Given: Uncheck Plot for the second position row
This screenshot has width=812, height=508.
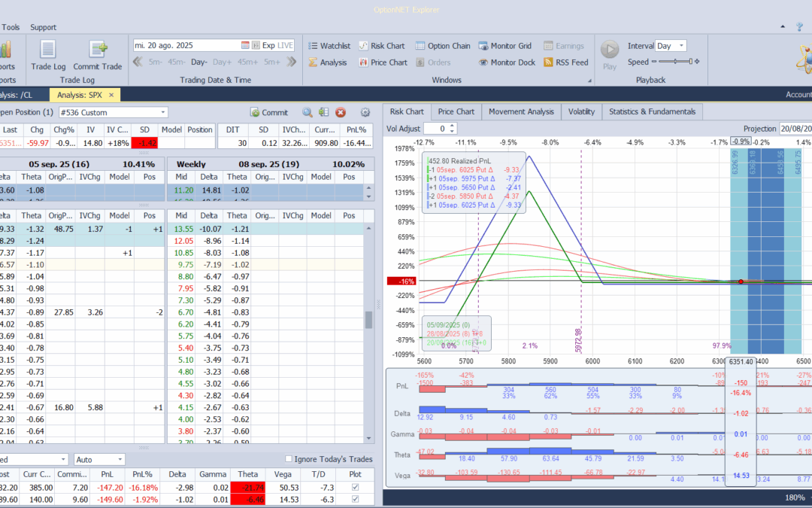Looking at the screenshot, I should (x=355, y=499).
